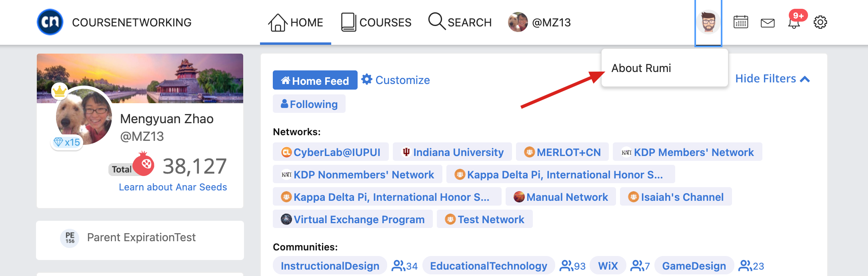
Task: Open WiX community tag
Action: (608, 266)
